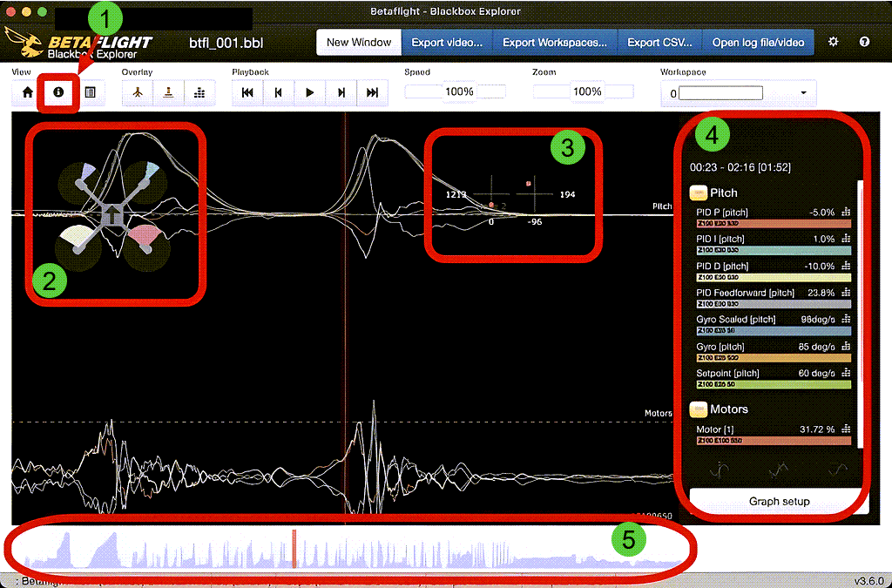Image resolution: width=892 pixels, height=588 pixels.
Task: Click Open log file/video button
Action: coord(759,42)
